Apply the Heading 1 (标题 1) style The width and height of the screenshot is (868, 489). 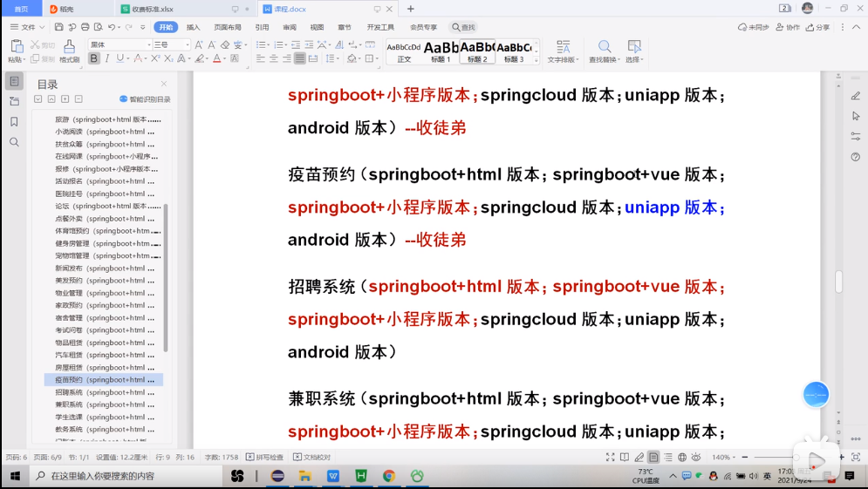441,51
